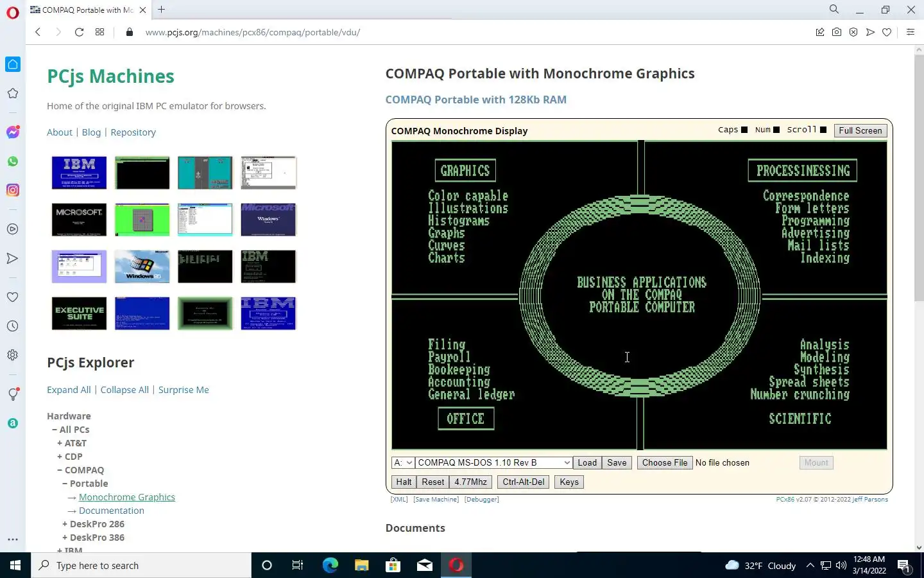The image size is (924, 578).
Task: Click the site lock security icon
Action: pos(130,32)
